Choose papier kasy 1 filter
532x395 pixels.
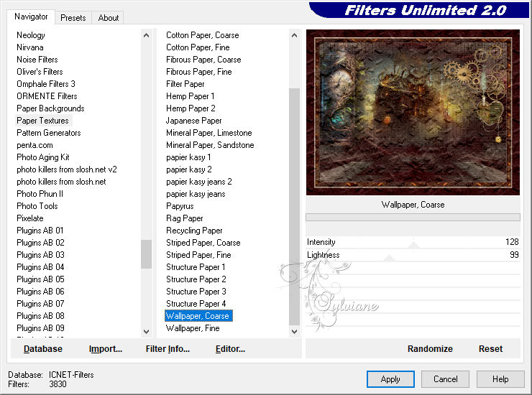188,157
